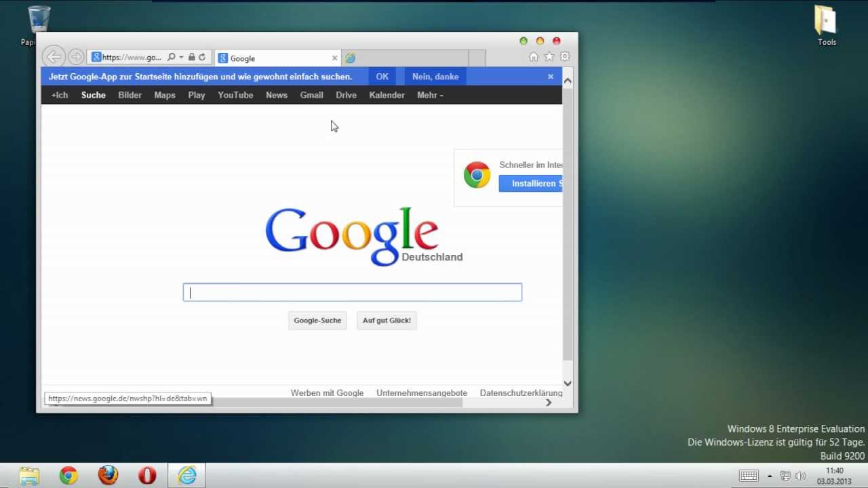
Task: Click Internet Explorer taskbar icon
Action: 186,476
